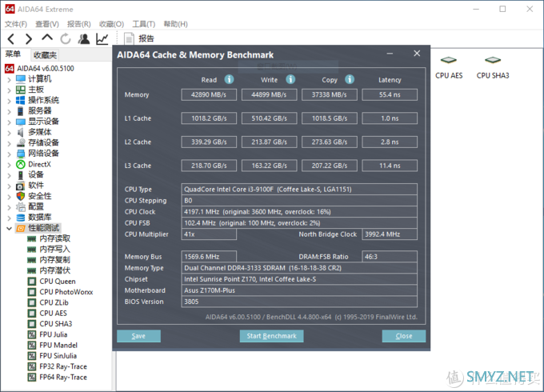Click the BIOS Version field 3805
The height and width of the screenshot is (392, 544).
click(x=299, y=302)
